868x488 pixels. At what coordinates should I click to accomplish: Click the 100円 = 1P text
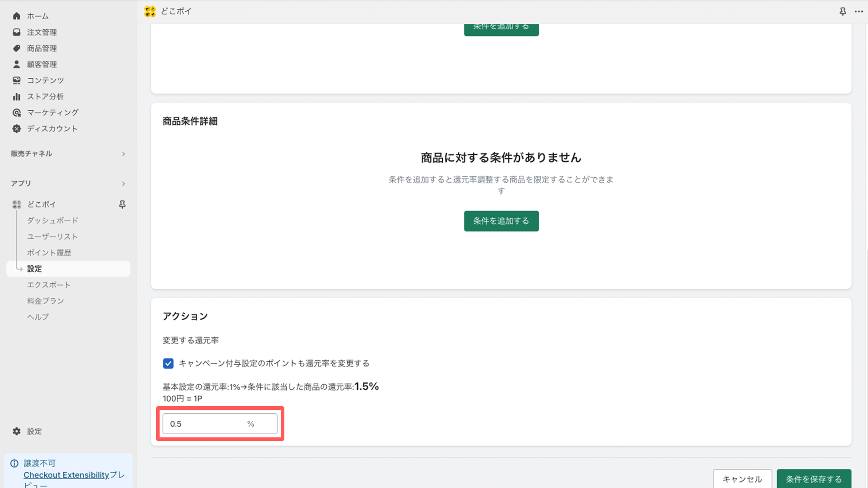tap(182, 399)
